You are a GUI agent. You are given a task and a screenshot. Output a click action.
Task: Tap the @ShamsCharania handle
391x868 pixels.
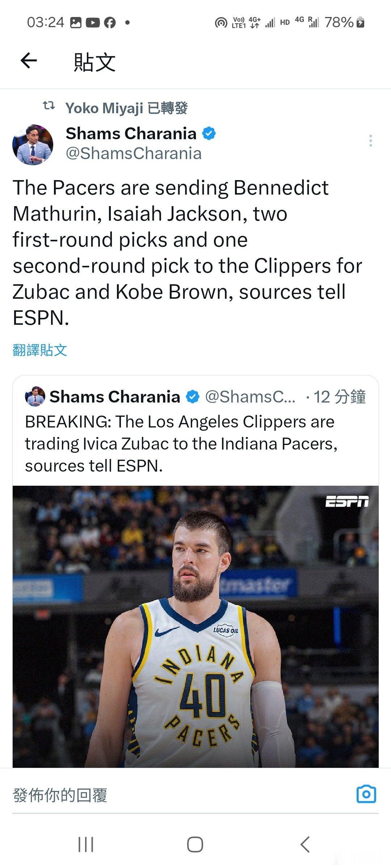click(x=134, y=153)
